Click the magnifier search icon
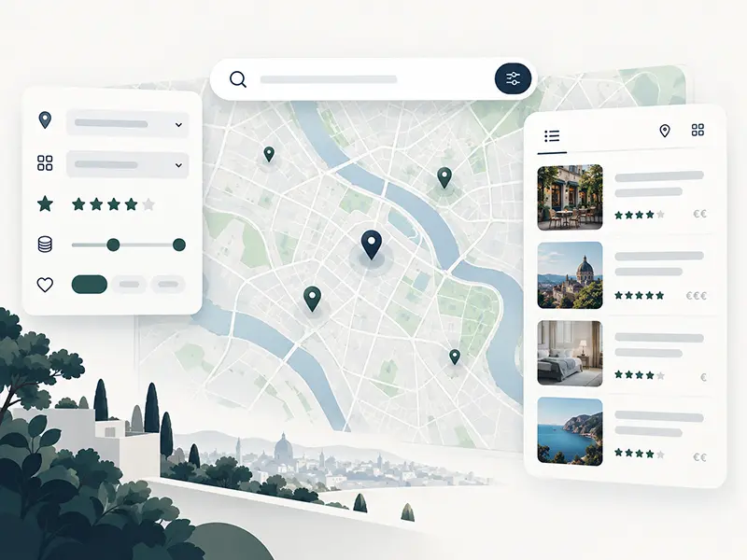The height and width of the screenshot is (560, 747). click(x=238, y=79)
